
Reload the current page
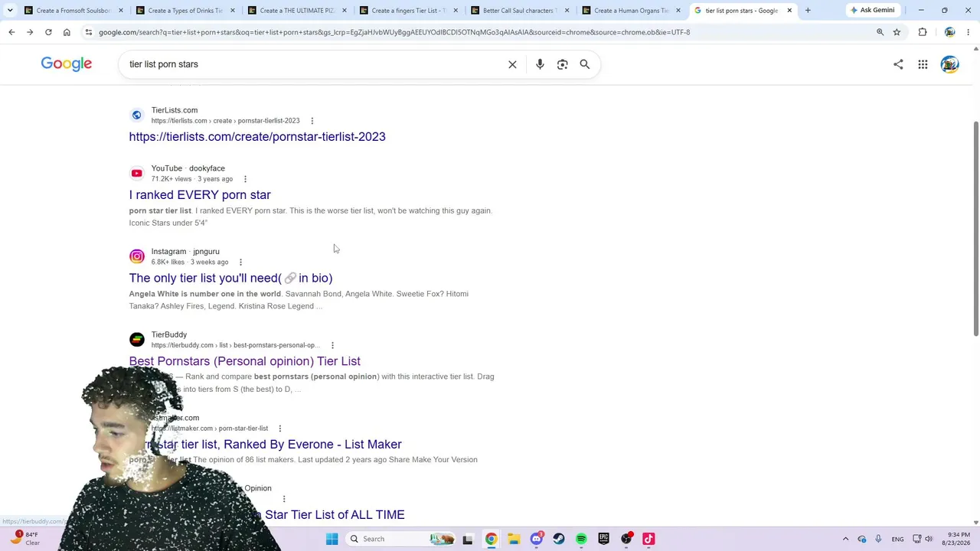tap(48, 32)
